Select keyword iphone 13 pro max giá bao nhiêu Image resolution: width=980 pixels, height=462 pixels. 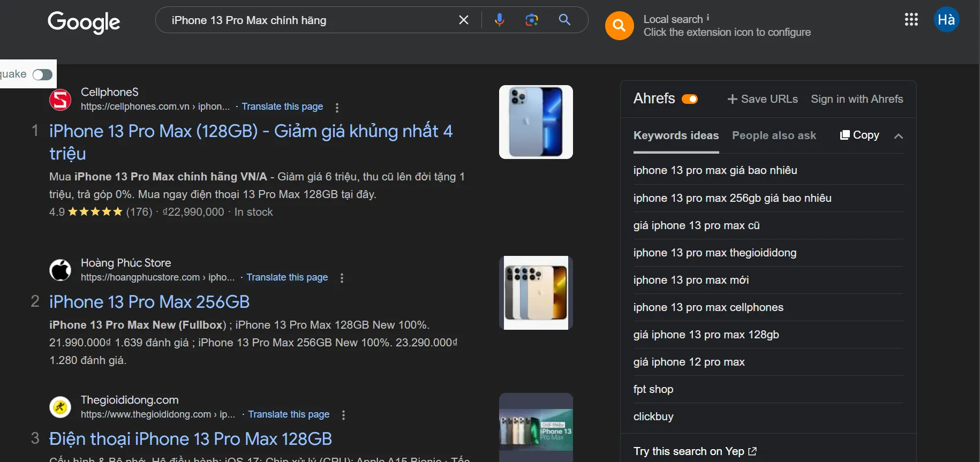coord(715,170)
